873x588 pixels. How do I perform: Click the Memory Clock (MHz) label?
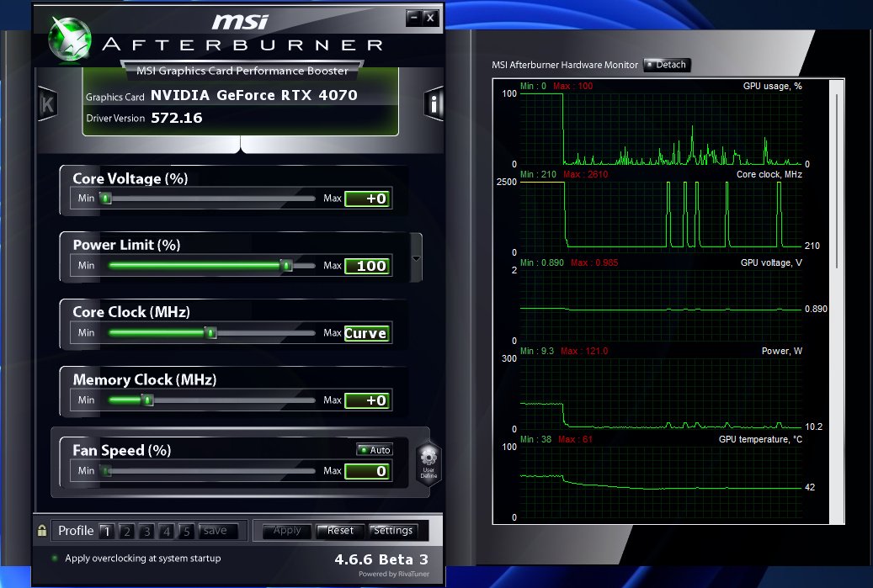[145, 380]
